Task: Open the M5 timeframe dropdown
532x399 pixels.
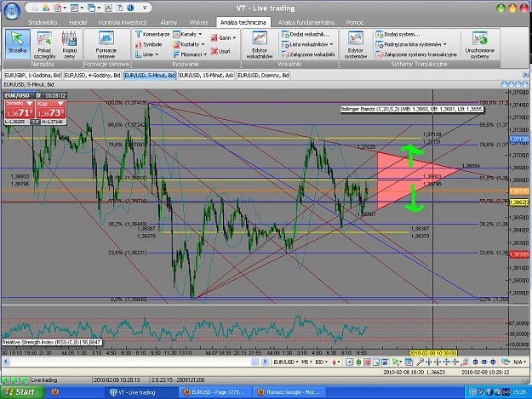Action: (306, 362)
